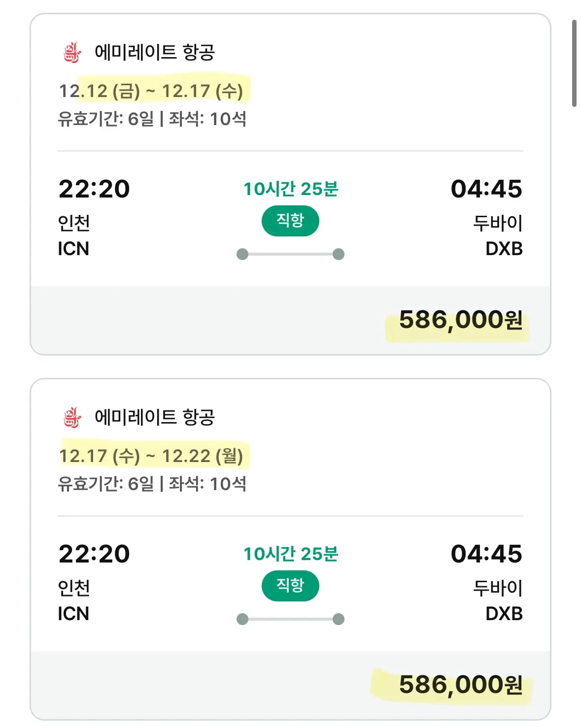Image resolution: width=581 pixels, height=728 pixels.
Task: Click 에미레이트 항공 title in first card
Action: (154, 52)
